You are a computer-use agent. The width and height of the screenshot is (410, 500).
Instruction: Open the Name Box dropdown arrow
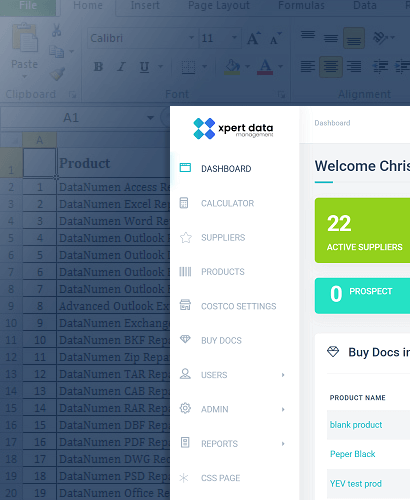pyautogui.click(x=151, y=118)
